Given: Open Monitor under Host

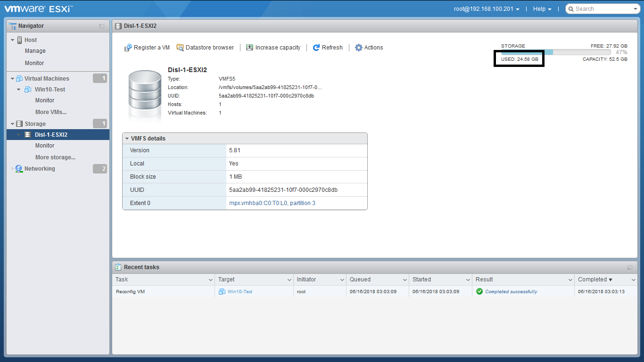Looking at the screenshot, I should [x=34, y=63].
